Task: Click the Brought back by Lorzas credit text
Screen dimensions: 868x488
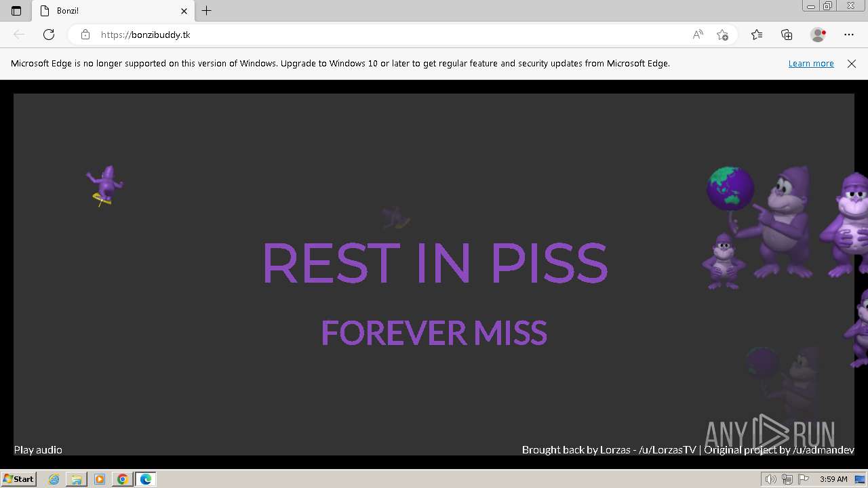Action: point(609,449)
